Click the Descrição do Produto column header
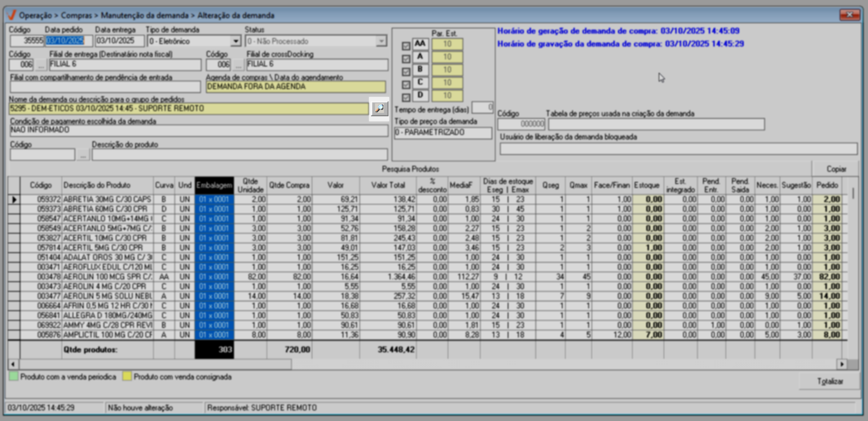868x421 pixels. (97, 185)
